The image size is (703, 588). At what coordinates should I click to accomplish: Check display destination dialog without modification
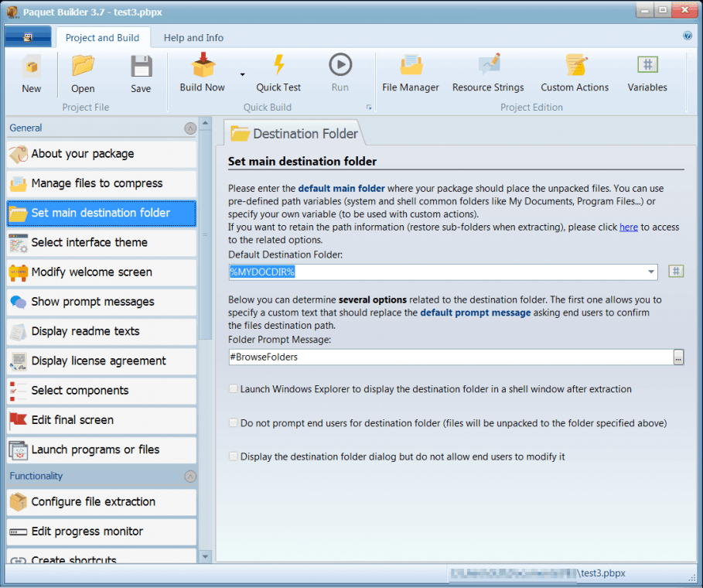pyautogui.click(x=233, y=456)
